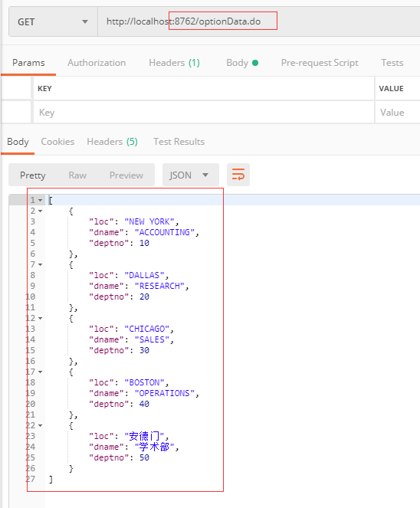Collapse the object at line 17
Viewport: 420px width, 508px height.
tap(40, 372)
